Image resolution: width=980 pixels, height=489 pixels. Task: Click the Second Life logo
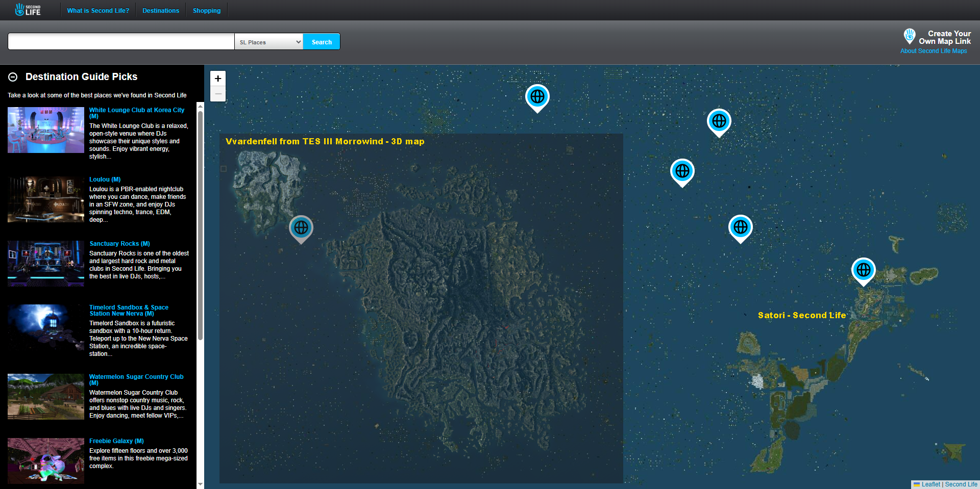click(28, 10)
